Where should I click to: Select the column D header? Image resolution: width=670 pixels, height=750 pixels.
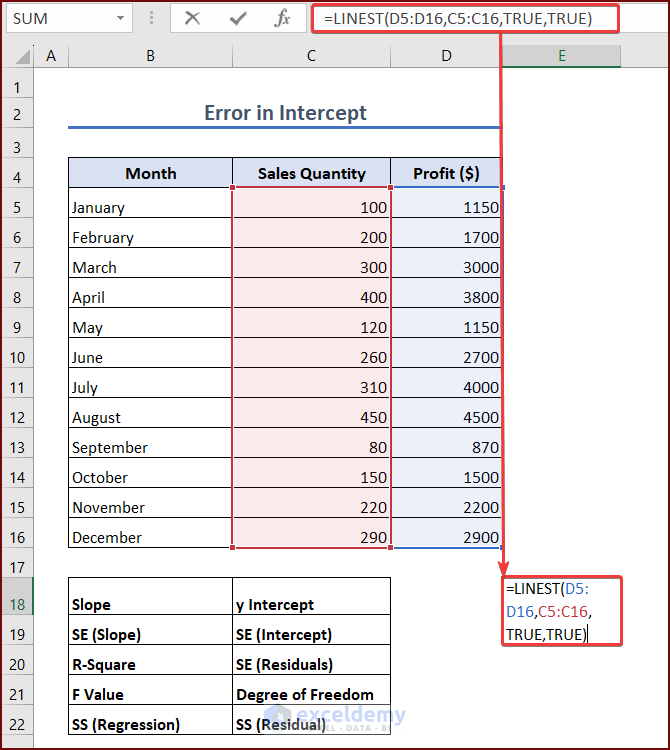446,56
